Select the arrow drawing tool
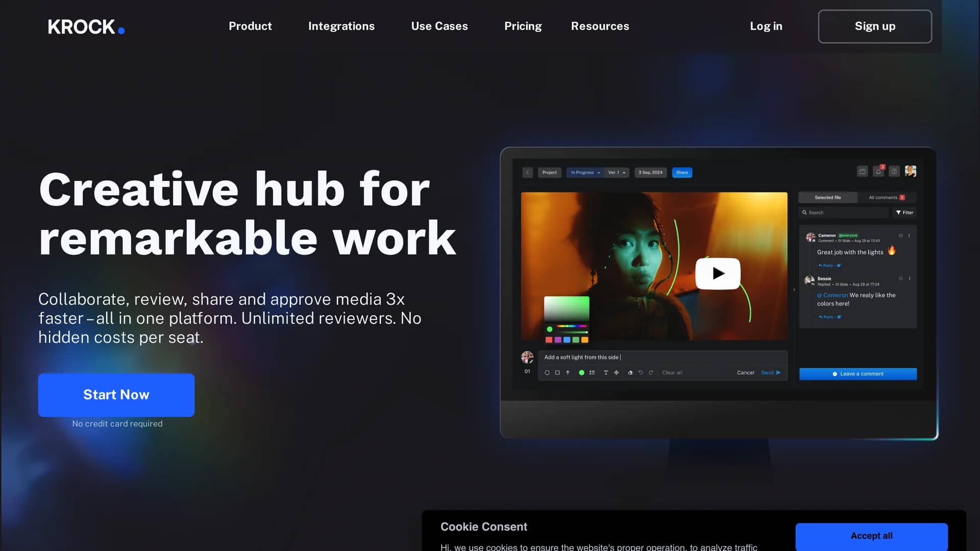Screen dimensions: 980x551 click(x=568, y=372)
